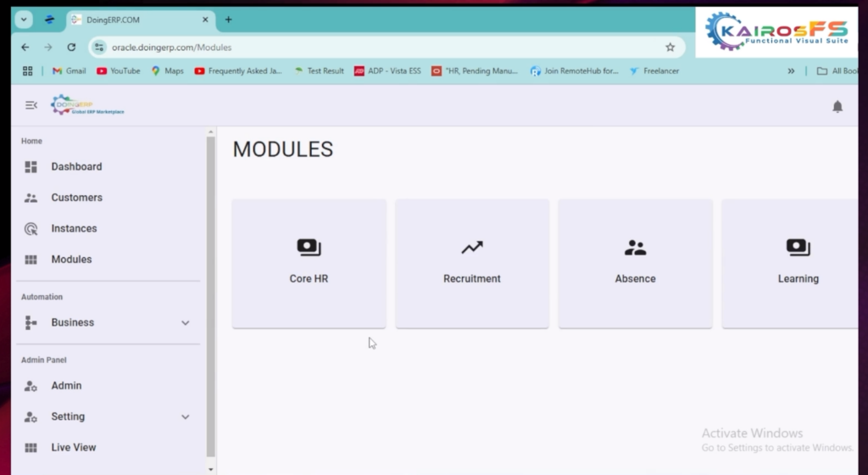This screenshot has width=868, height=475.
Task: Expand the Setting menu chevron
Action: (186, 417)
